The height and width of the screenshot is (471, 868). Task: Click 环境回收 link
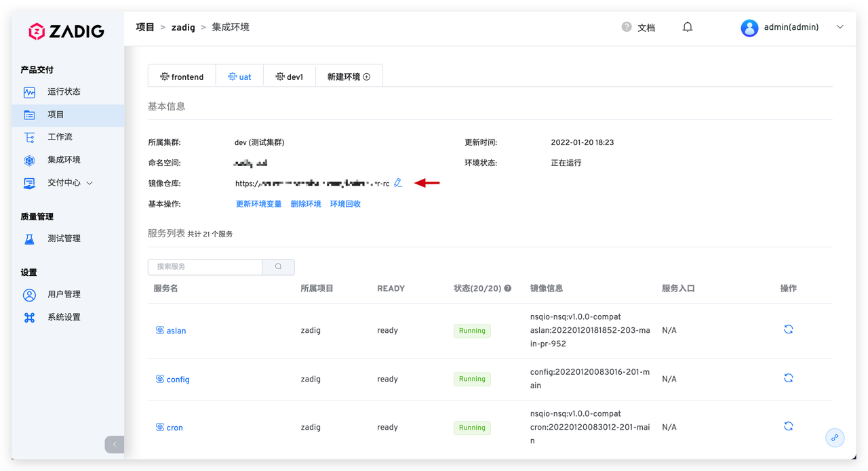click(345, 204)
